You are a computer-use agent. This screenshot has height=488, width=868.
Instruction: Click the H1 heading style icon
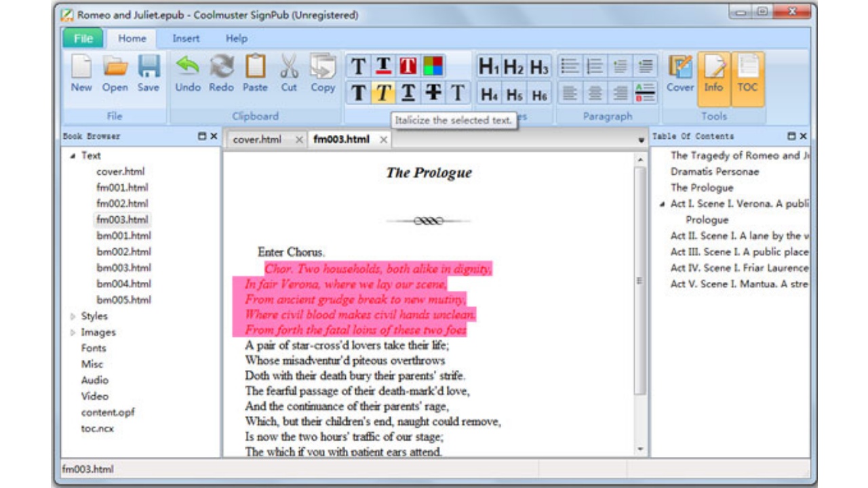coord(489,66)
